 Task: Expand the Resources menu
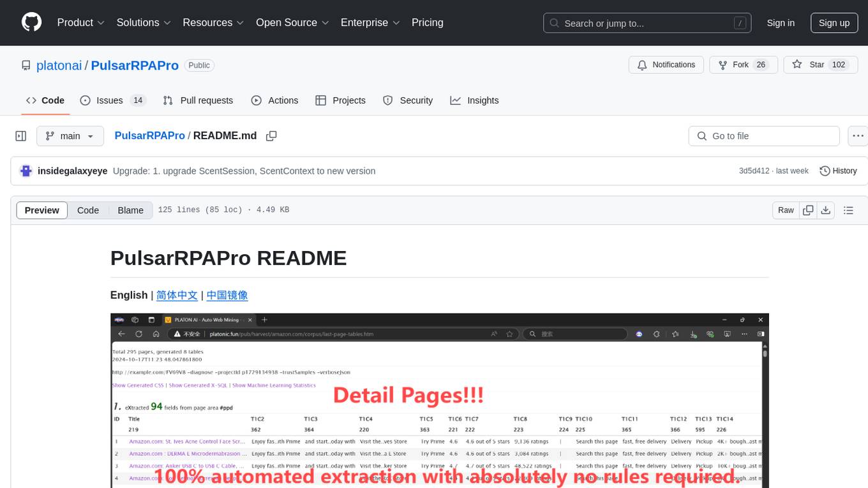tap(213, 22)
